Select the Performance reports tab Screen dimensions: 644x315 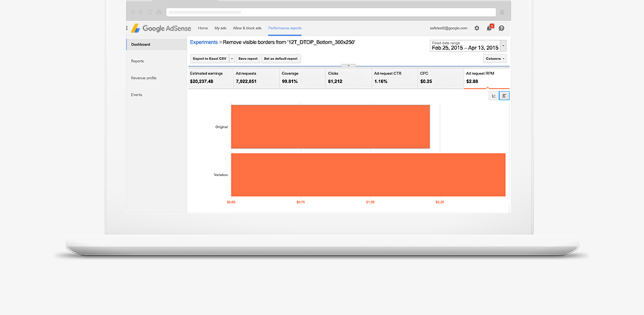click(x=285, y=28)
